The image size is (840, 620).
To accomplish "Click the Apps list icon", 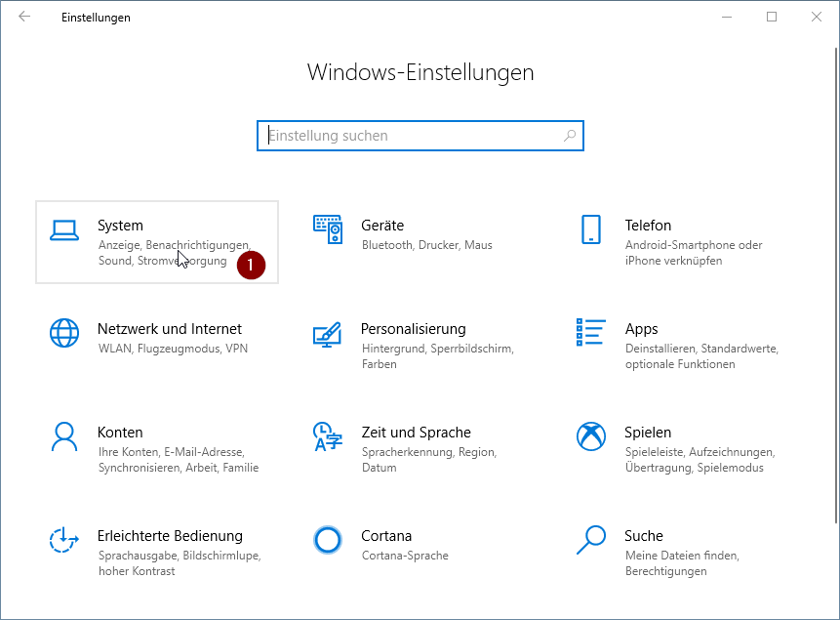I will click(x=591, y=332).
